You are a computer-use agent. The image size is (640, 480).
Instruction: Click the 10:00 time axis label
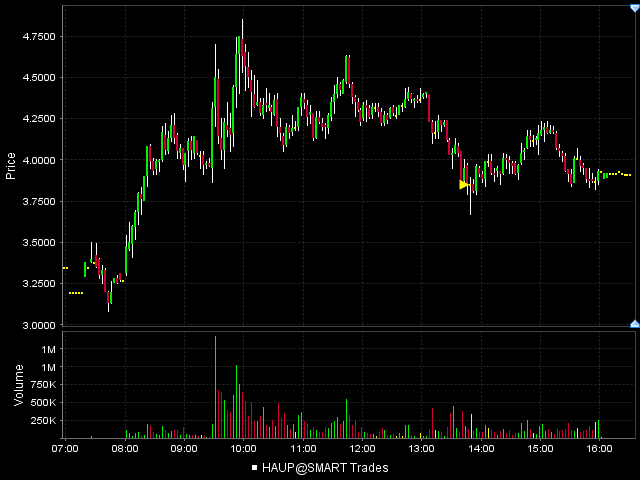243,449
